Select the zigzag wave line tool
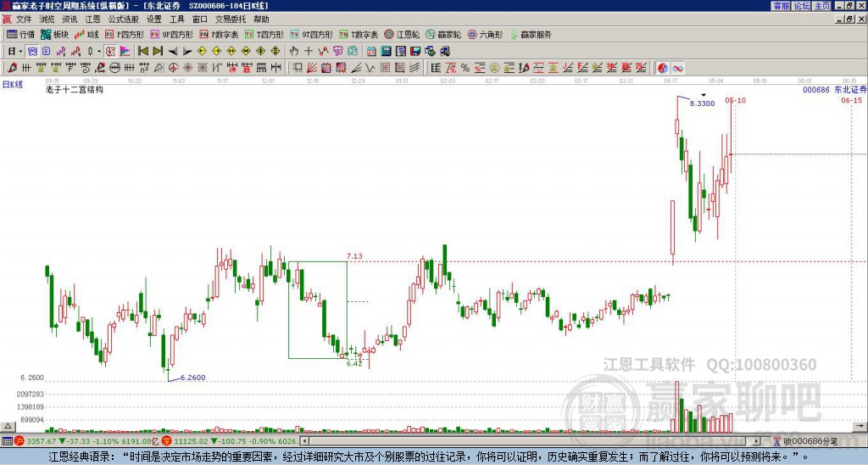868x465 pixels. pos(370,68)
